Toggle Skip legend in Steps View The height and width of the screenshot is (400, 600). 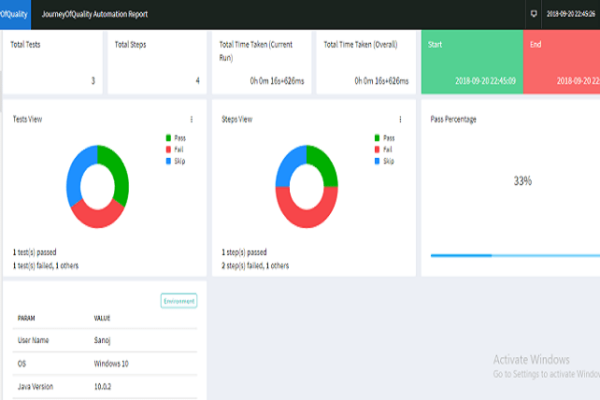click(385, 161)
